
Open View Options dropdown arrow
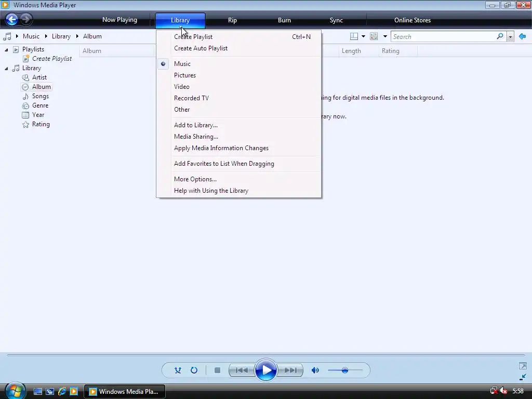[x=385, y=36]
